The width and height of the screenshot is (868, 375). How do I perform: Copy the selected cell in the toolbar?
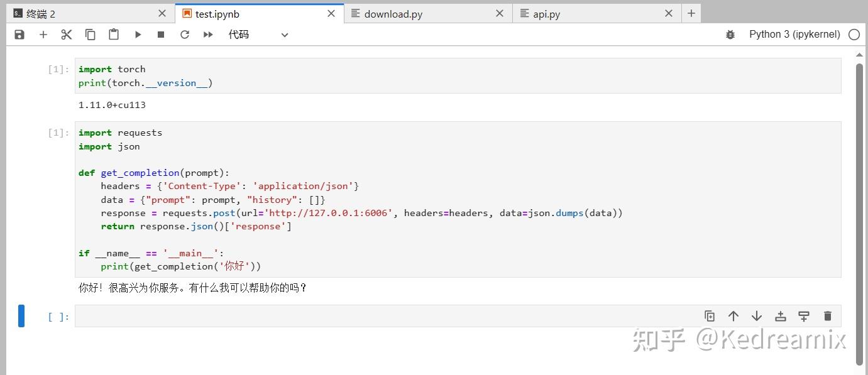pyautogui.click(x=90, y=35)
